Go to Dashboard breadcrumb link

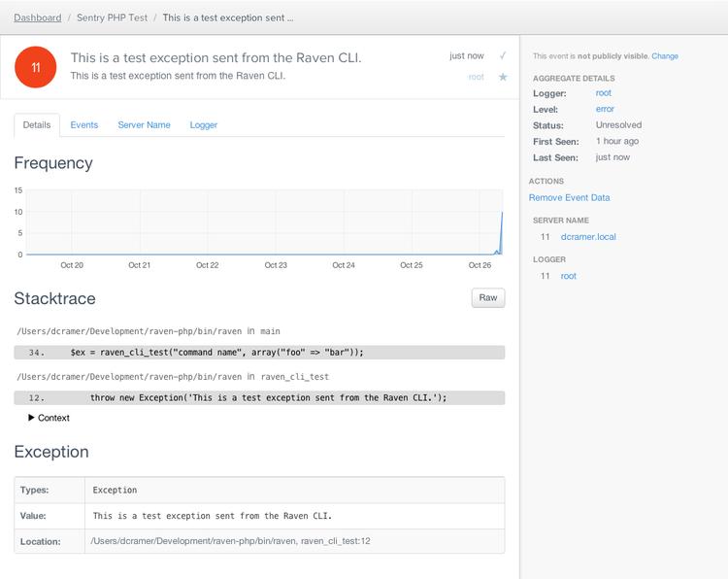[38, 17]
